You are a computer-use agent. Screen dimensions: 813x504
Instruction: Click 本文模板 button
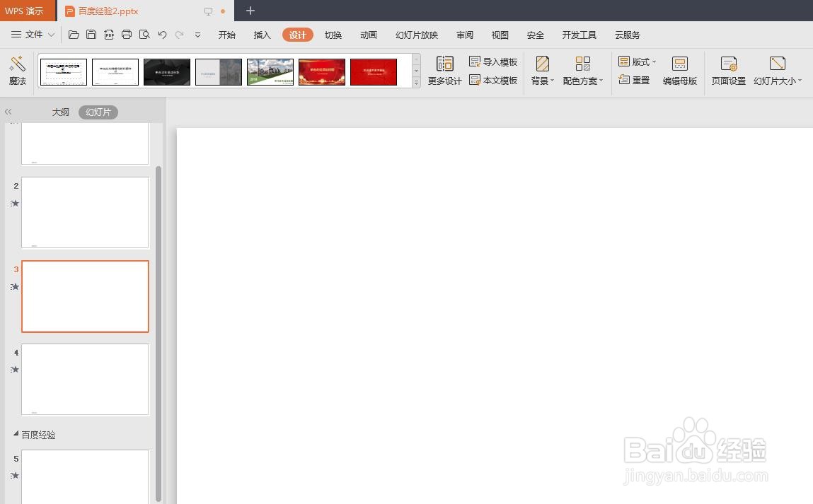pos(493,81)
